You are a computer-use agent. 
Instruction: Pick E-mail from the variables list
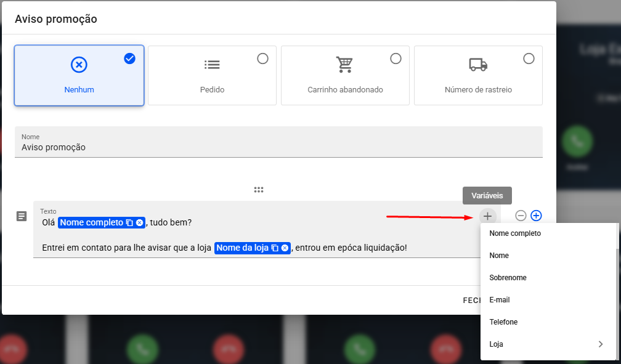pyautogui.click(x=500, y=300)
